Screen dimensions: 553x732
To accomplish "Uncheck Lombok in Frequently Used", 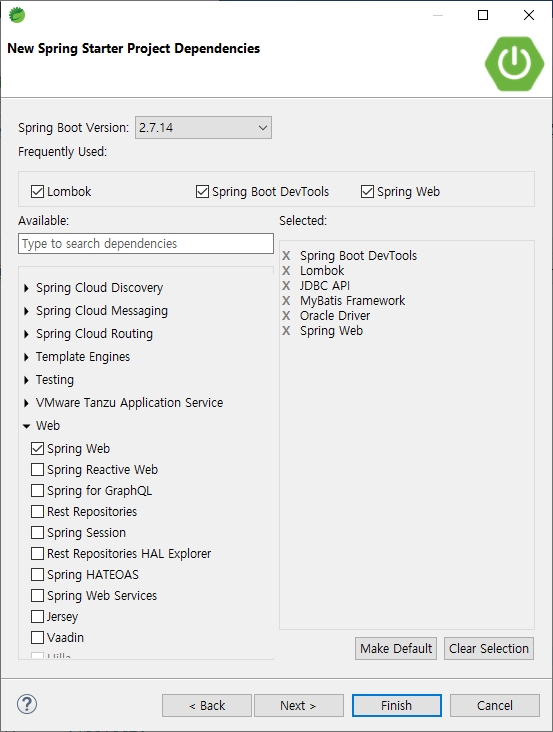I will (x=37, y=191).
